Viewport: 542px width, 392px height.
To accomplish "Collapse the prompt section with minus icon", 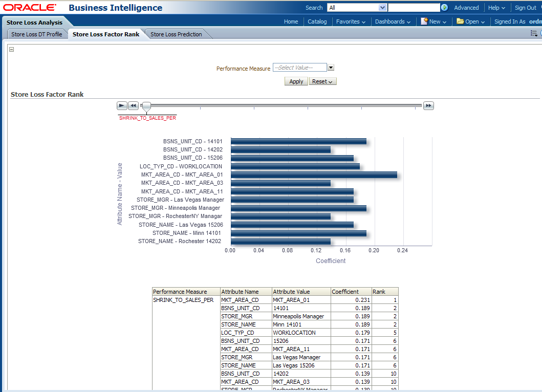I will pyautogui.click(x=12, y=50).
